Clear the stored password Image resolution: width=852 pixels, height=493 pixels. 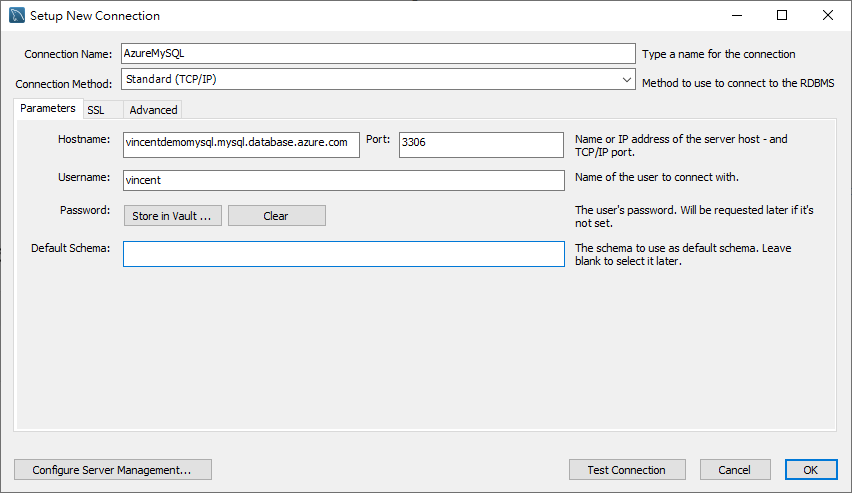pos(277,216)
